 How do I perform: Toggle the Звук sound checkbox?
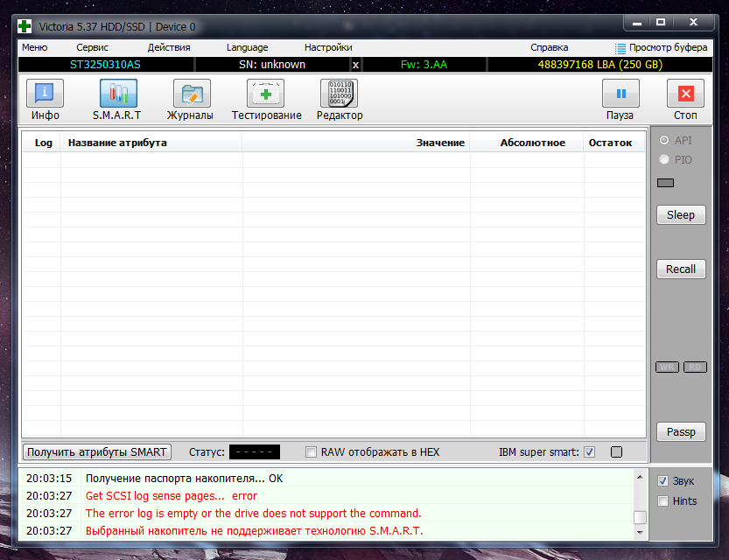[x=663, y=481]
